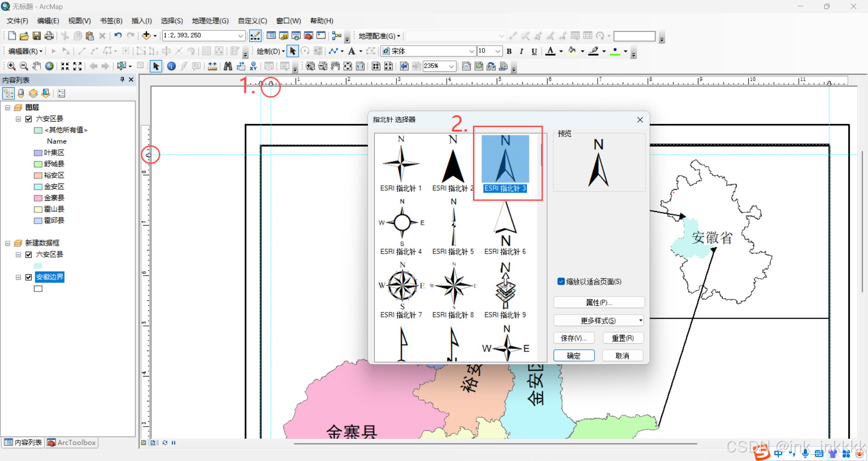
Task: Choose ESRI 指北针 9 style
Action: pyautogui.click(x=505, y=290)
